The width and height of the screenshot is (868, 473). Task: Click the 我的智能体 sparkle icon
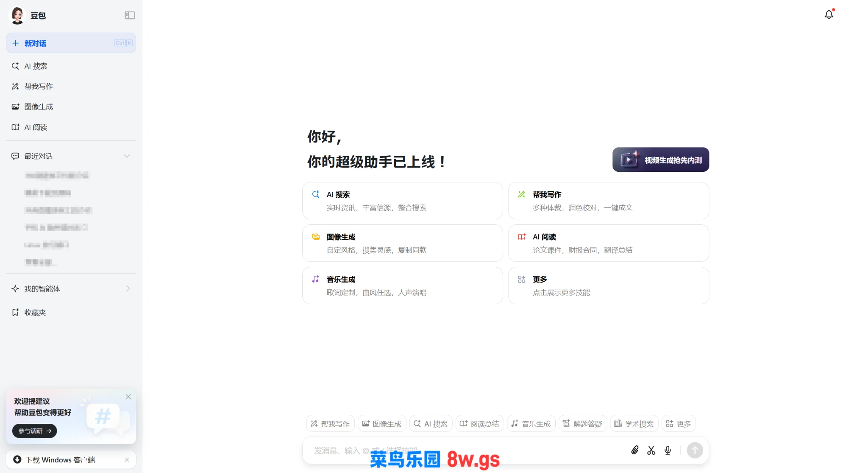15,288
